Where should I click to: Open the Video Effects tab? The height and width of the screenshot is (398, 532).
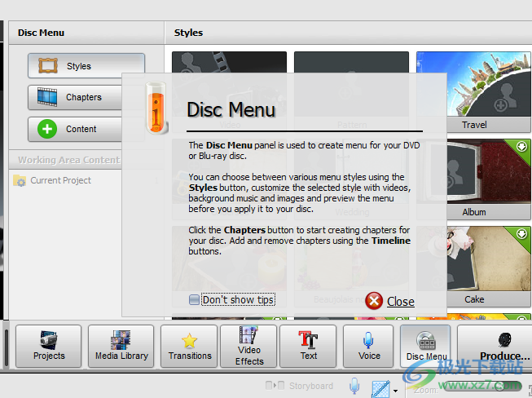coord(248,346)
